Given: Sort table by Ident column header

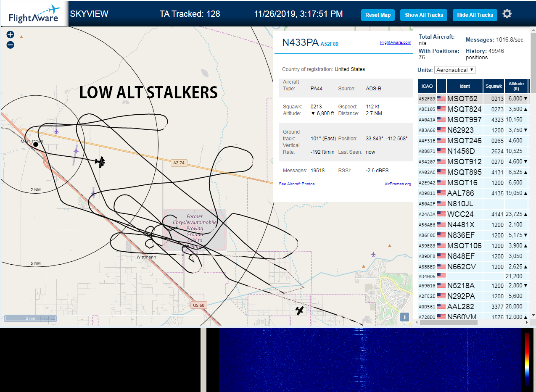Looking at the screenshot, I should tap(465, 86).
